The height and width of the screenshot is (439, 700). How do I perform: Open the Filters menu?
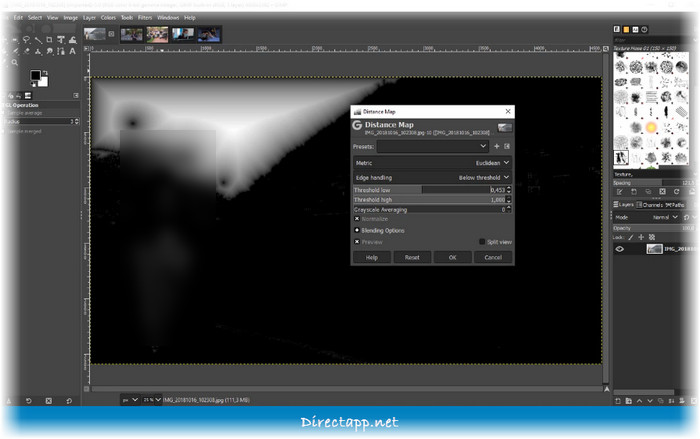tap(145, 17)
